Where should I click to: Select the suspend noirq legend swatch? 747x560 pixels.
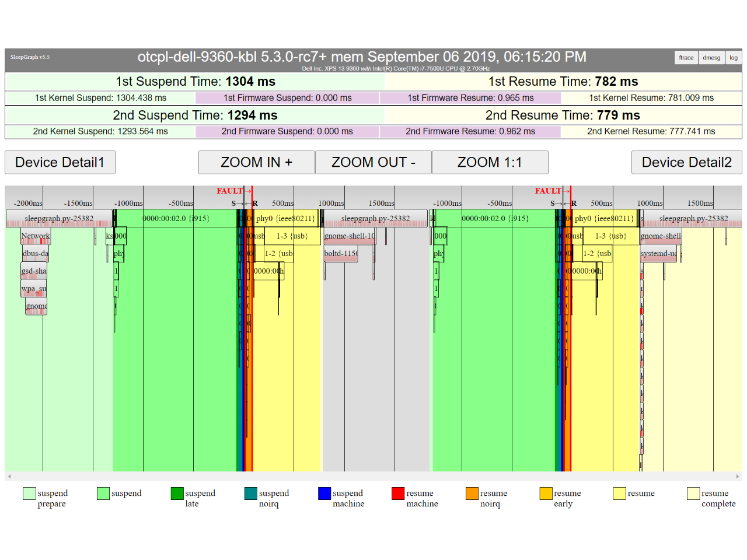coord(251,494)
